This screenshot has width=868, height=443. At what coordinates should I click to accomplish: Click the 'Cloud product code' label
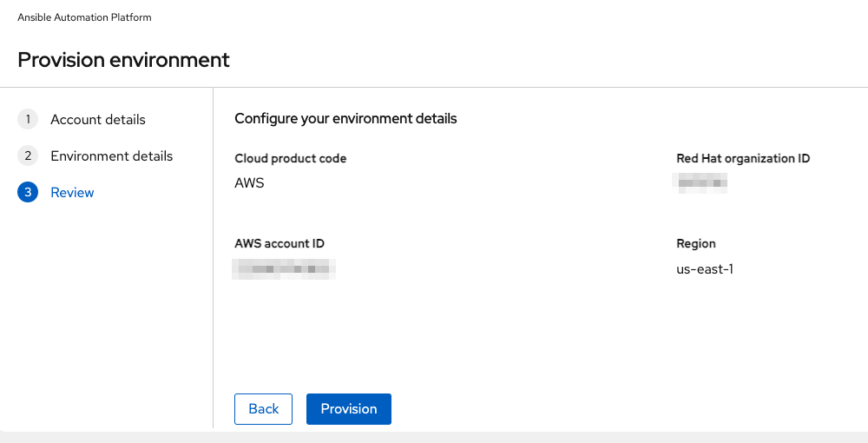click(x=291, y=158)
